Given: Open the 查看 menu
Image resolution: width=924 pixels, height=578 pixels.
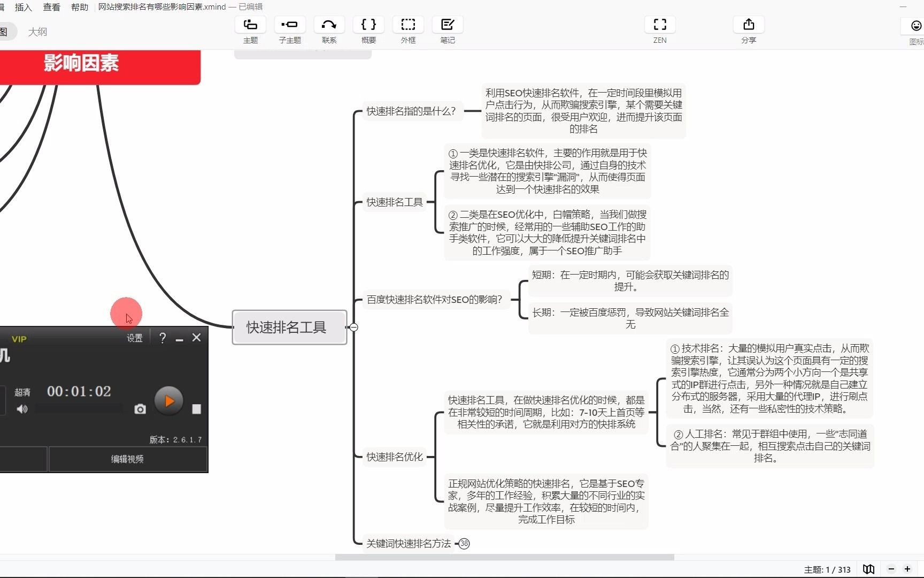Looking at the screenshot, I should [x=51, y=7].
